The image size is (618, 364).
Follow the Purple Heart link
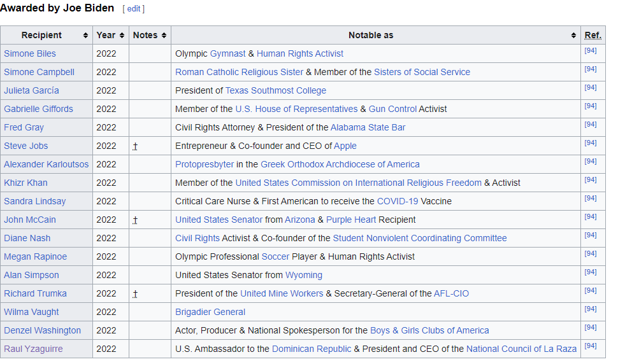coord(351,220)
